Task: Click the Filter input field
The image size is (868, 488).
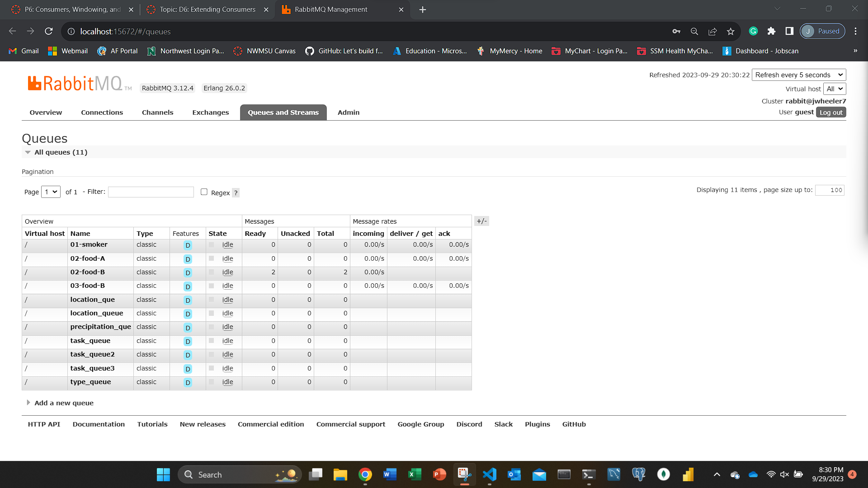Action: click(151, 192)
